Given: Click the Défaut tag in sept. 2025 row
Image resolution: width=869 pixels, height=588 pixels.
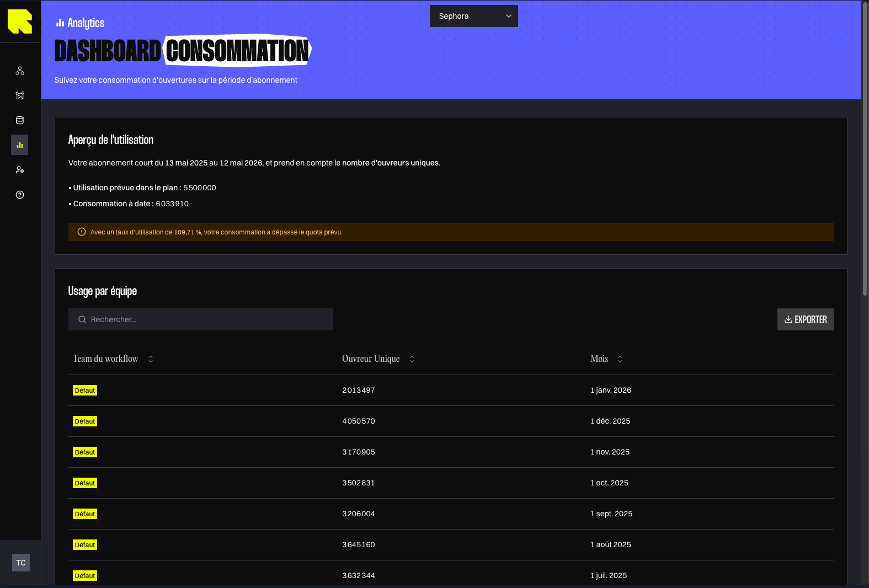Looking at the screenshot, I should 85,514.
